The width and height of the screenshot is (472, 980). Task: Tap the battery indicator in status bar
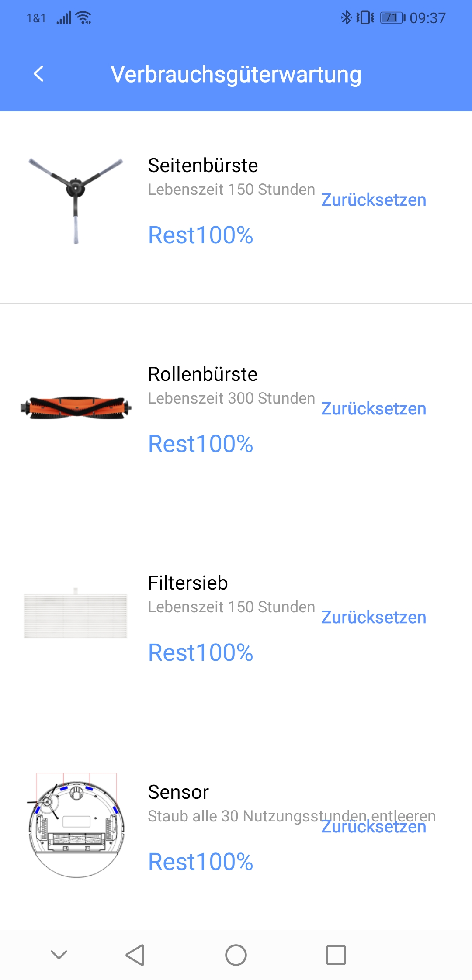(392, 18)
